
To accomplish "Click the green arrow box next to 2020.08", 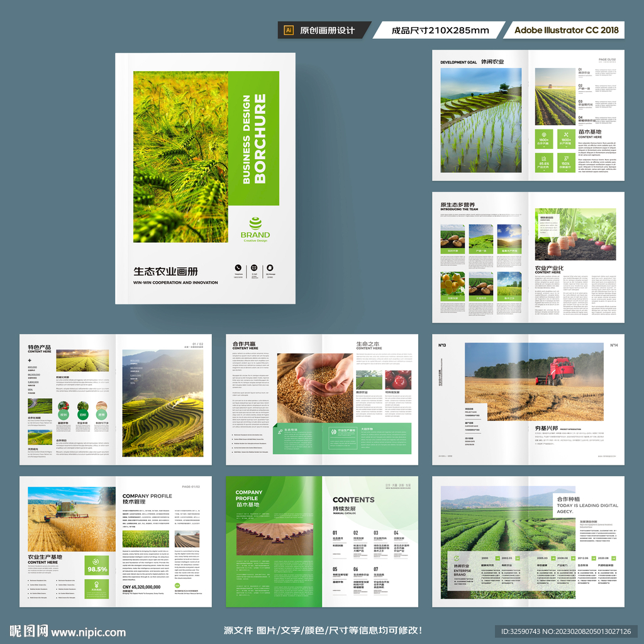I will [x=614, y=558].
